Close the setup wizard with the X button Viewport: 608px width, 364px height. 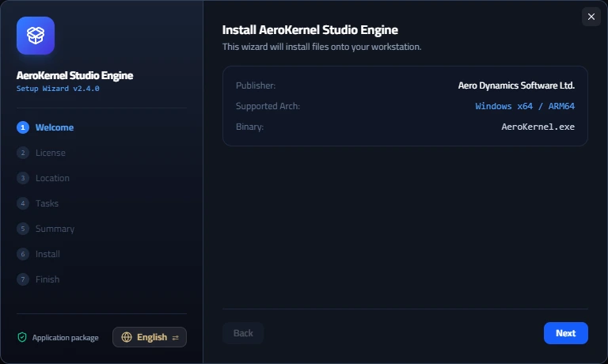click(591, 17)
